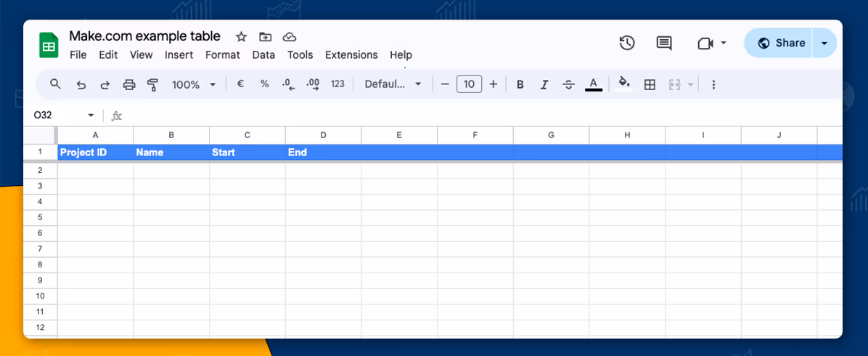Viewport: 868px width, 356px height.
Task: Click the format as currency euro button
Action: (x=240, y=84)
